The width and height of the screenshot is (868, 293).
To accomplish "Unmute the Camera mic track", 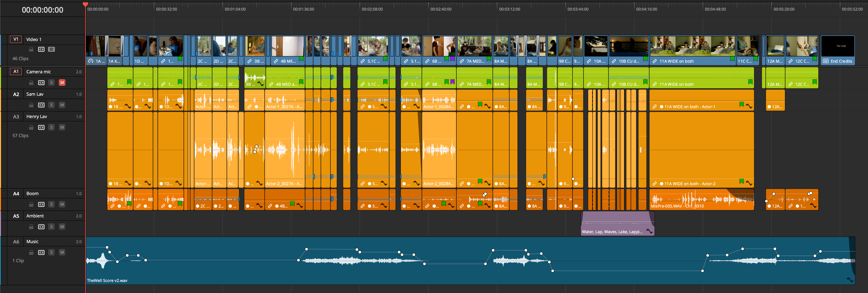I will 62,83.
